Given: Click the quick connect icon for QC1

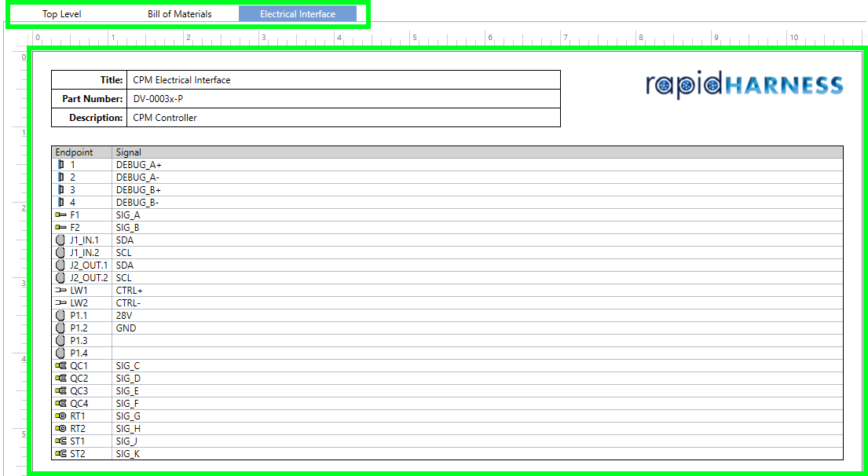Looking at the screenshot, I should pyautogui.click(x=60, y=366).
